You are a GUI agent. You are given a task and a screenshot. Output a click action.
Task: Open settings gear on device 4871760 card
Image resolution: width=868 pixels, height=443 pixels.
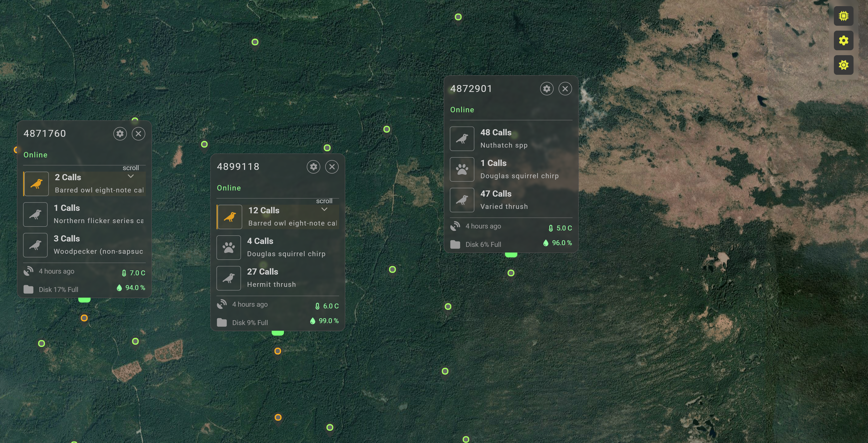[120, 134]
